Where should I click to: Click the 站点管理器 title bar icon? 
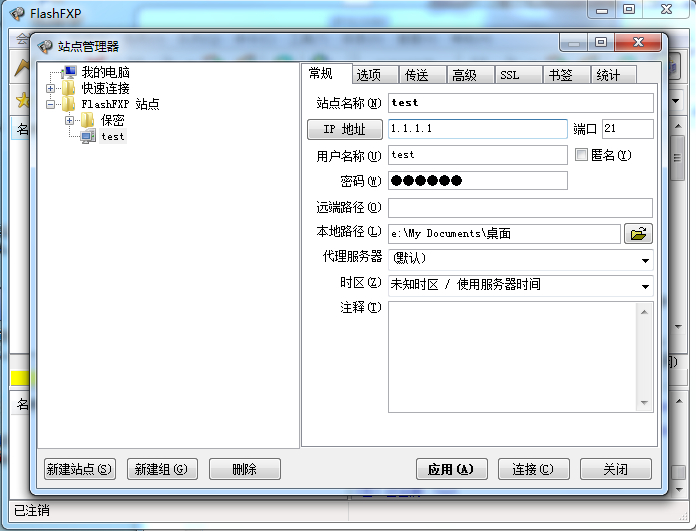(x=44, y=46)
